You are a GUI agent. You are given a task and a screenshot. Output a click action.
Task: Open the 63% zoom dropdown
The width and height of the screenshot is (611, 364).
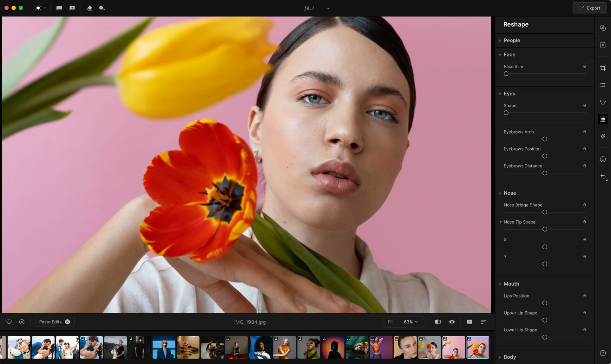(x=411, y=322)
